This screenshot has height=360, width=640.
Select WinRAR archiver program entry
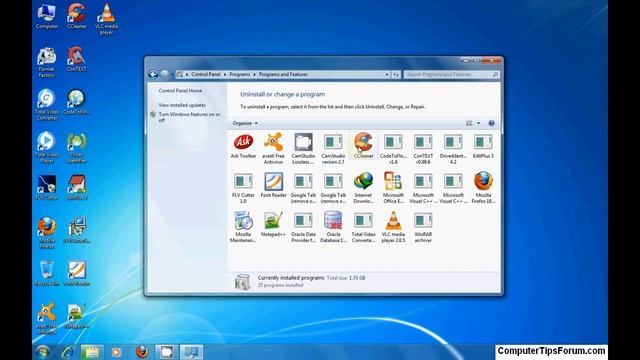(423, 227)
